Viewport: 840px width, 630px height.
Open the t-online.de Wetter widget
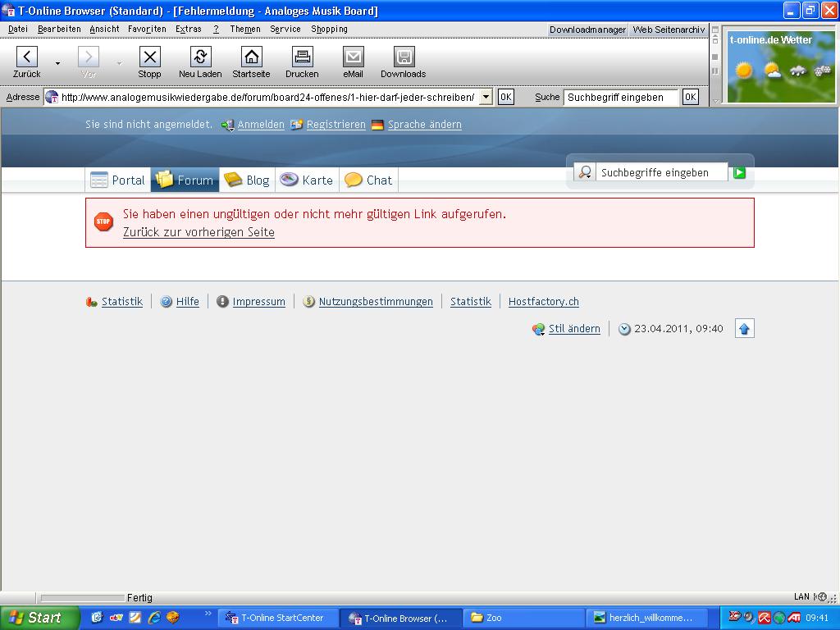(x=781, y=66)
